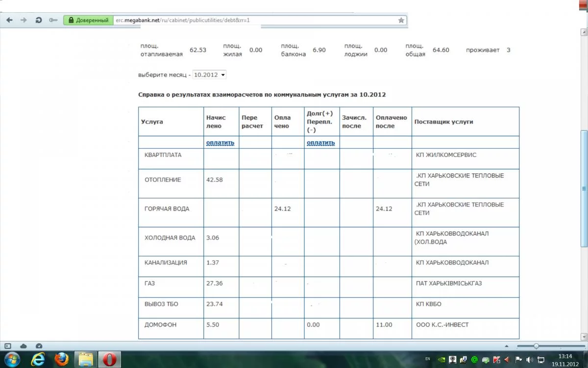588x368 pixels.
Task: Click the 24.12 value in Оплачено после column
Action: 384,209
